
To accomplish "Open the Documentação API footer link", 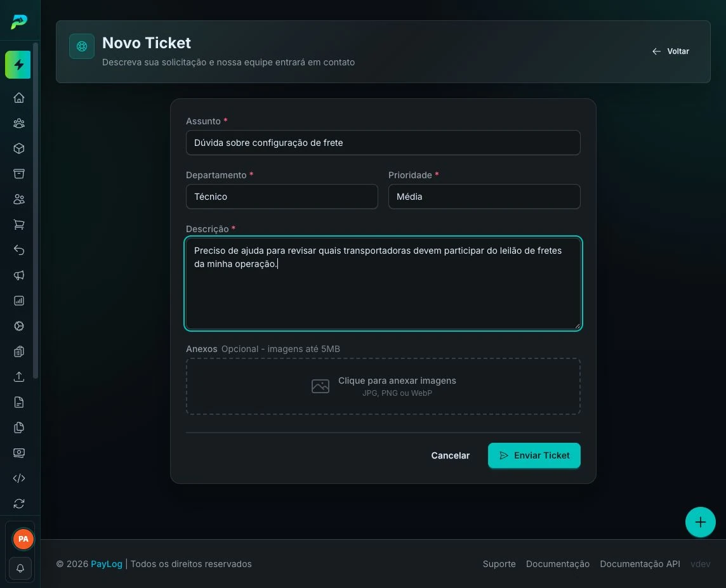I will [640, 564].
